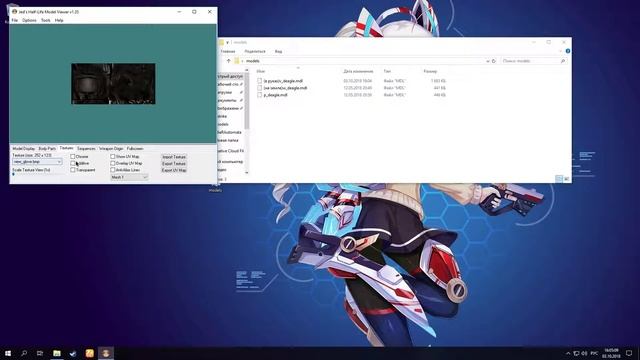The height and width of the screenshot is (360, 640).
Task: Click Model Viewer title bar icon
Action: [15, 12]
